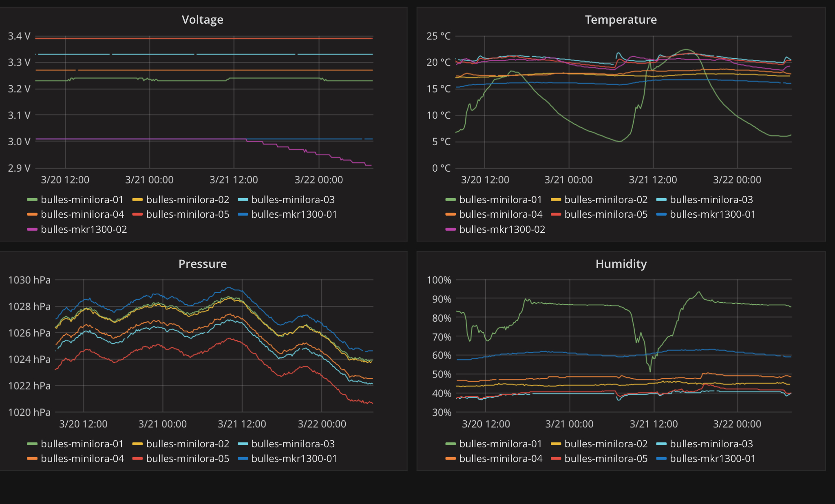This screenshot has width=835, height=504.
Task: Click red swatch of minilora-05 in Voltage legend
Action: pyautogui.click(x=137, y=214)
